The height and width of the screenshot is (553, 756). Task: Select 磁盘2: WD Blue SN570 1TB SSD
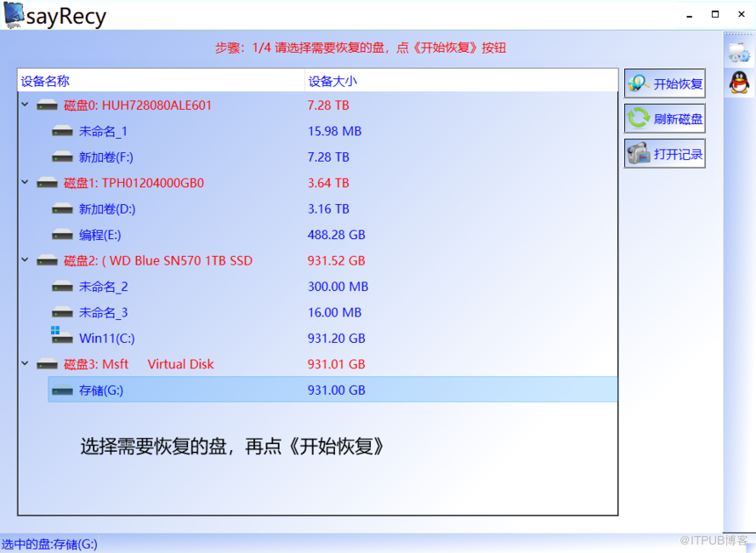click(158, 260)
